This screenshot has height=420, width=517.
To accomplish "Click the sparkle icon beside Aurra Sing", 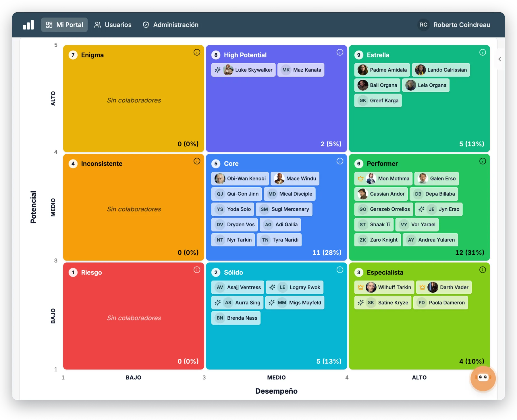I will tap(218, 303).
